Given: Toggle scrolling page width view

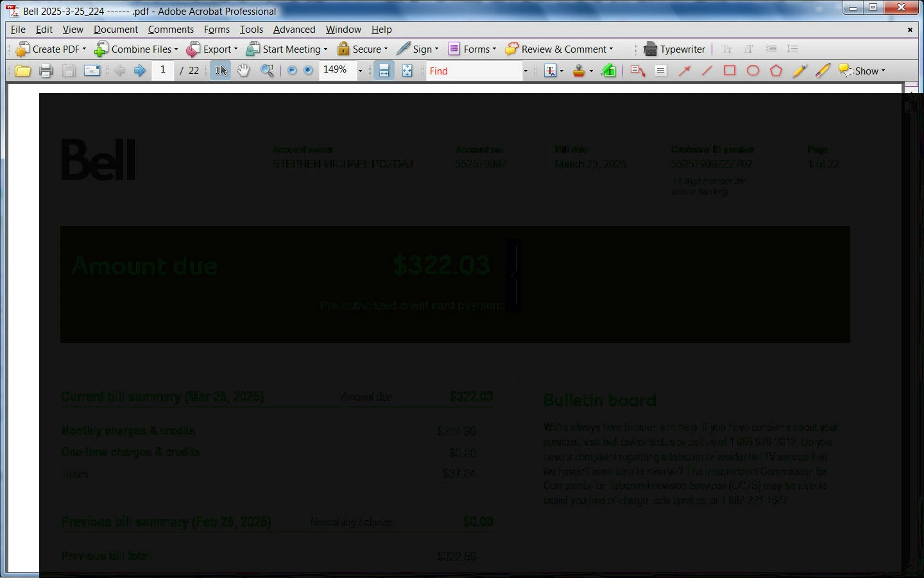Looking at the screenshot, I should point(384,71).
